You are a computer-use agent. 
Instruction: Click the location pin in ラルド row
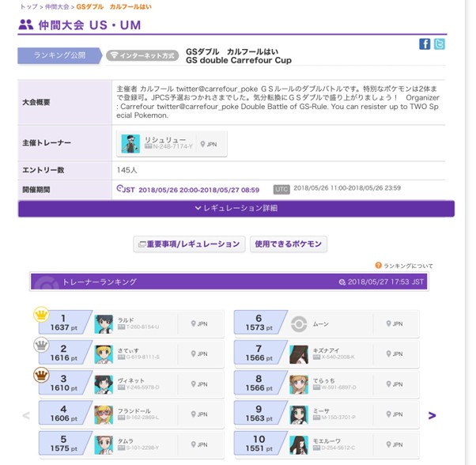tap(193, 324)
